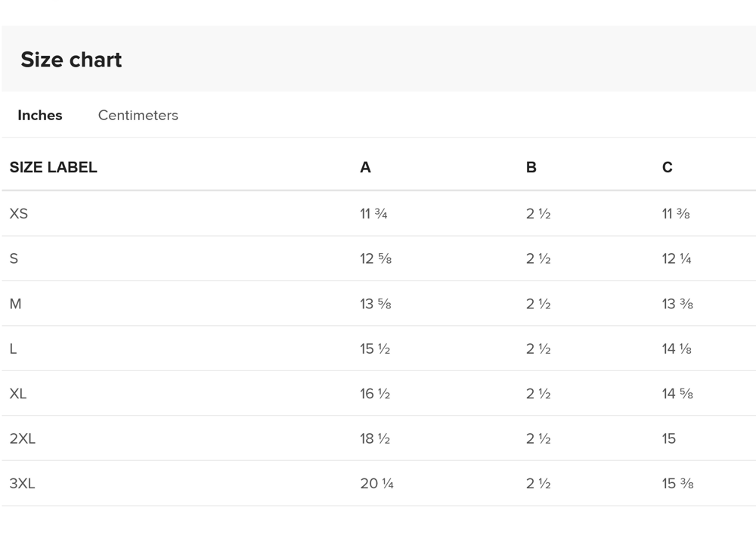Screen dimensions: 756x551
Task: Select the L size row label
Action: [13, 348]
